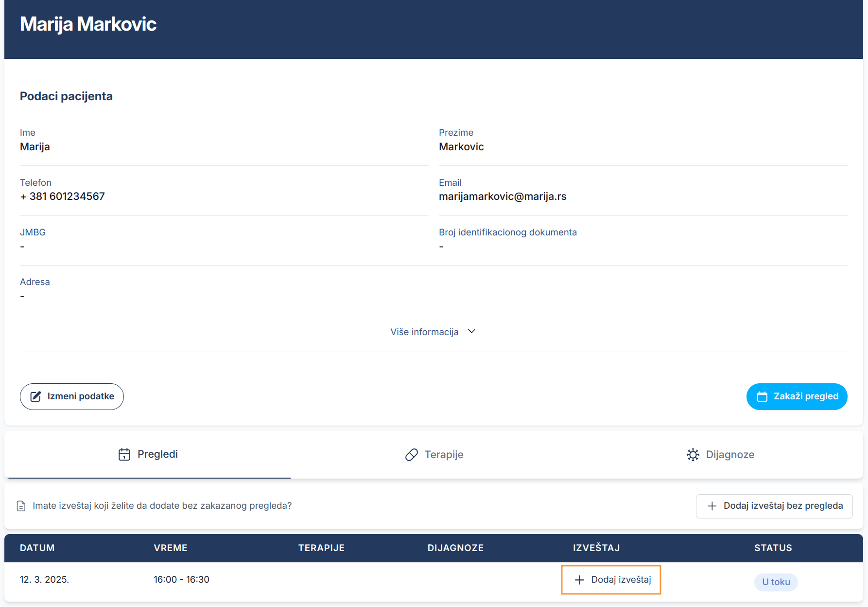
Task: Schedule appointment with Zakaži pregled
Action: tap(797, 396)
